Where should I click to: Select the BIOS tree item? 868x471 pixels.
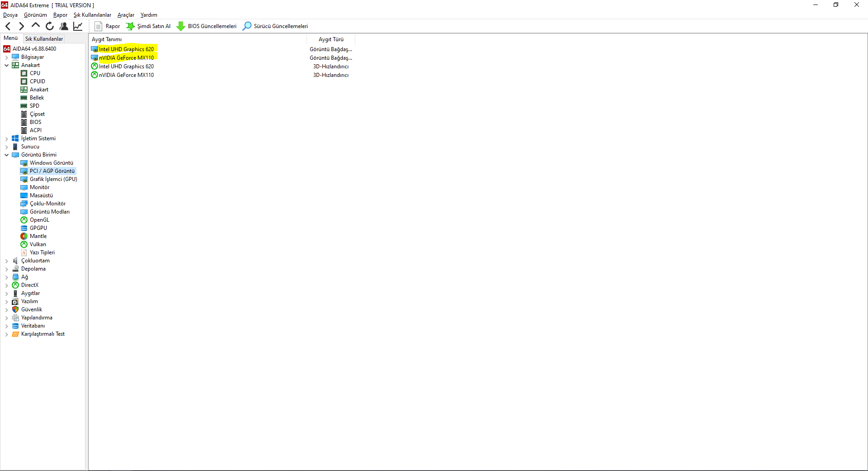pos(31,122)
